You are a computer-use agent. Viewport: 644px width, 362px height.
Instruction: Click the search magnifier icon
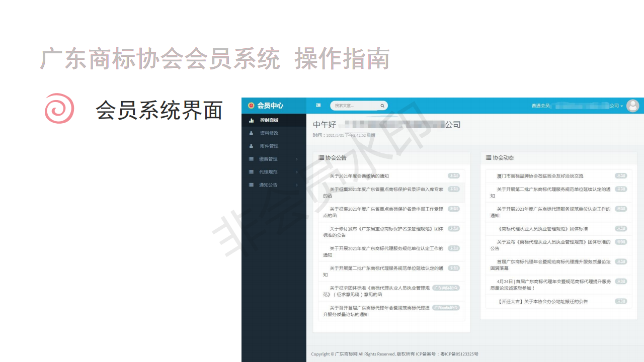tap(382, 106)
